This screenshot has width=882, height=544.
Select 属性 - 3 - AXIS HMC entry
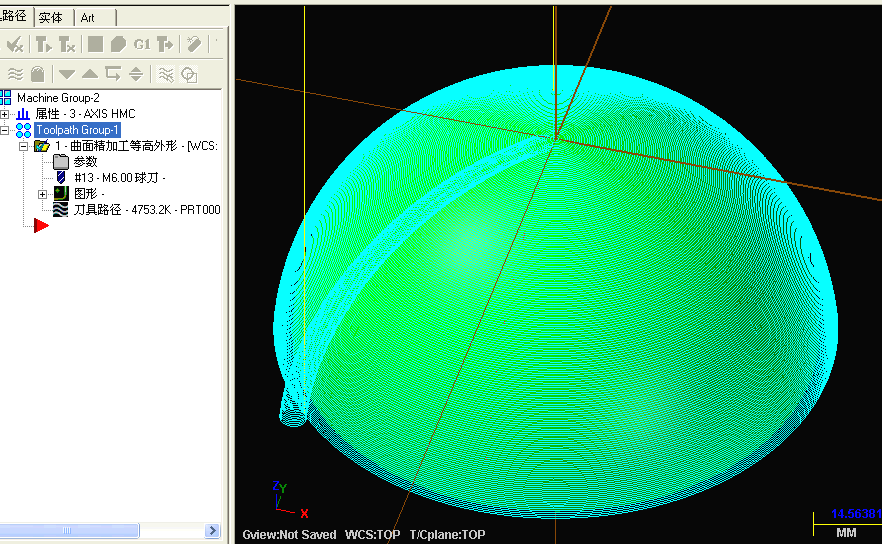point(86,114)
